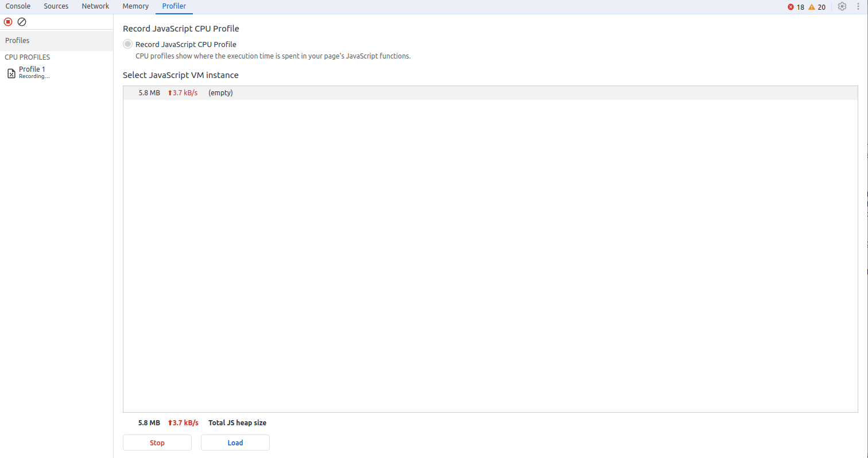Image resolution: width=868 pixels, height=458 pixels.
Task: Open the Memory tab
Action: [x=135, y=6]
